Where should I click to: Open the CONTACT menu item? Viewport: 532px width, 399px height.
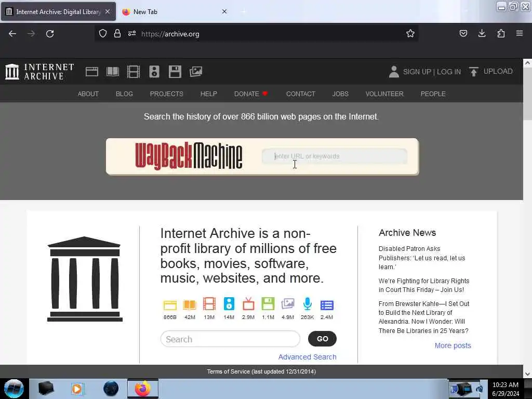point(301,94)
